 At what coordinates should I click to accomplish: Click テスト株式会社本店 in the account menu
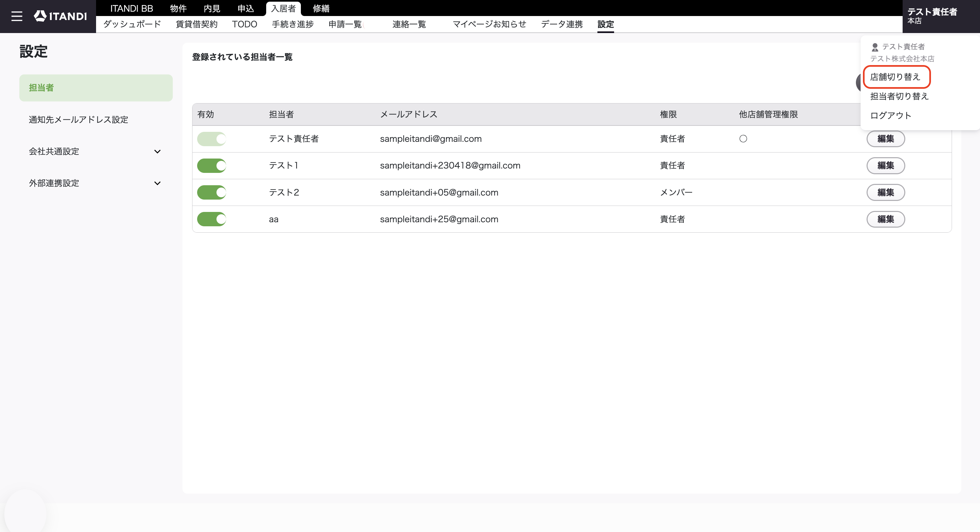902,59
